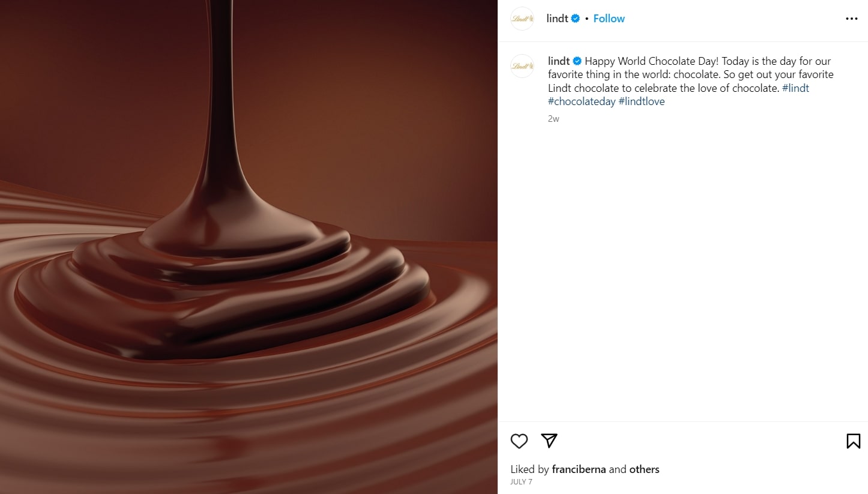Open the #chocolateday hashtag
Viewport: 868px width, 494px height.
pyautogui.click(x=582, y=101)
